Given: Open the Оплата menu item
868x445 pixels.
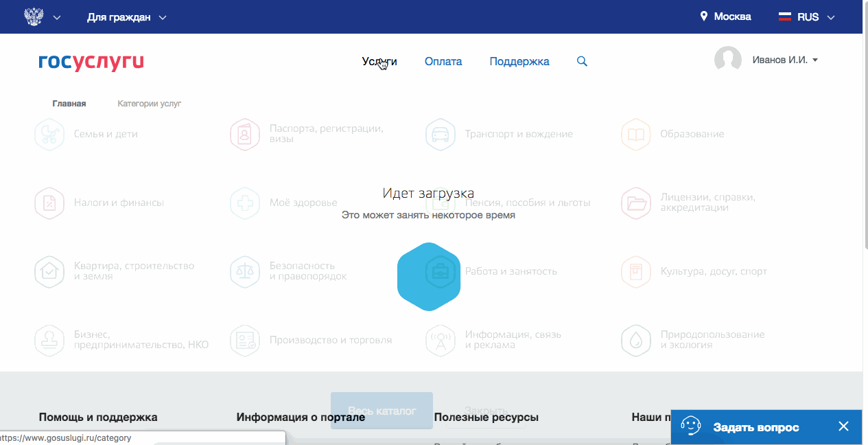Looking at the screenshot, I should pyautogui.click(x=443, y=62).
